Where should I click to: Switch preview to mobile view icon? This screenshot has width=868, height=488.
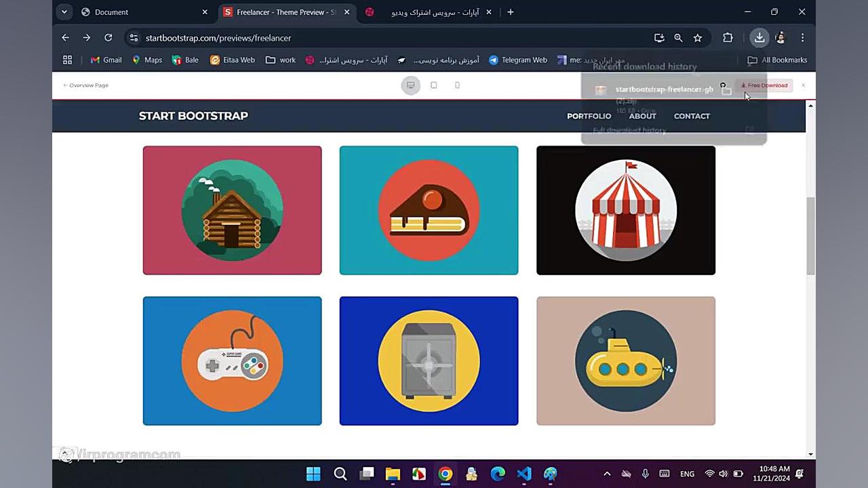pos(457,85)
